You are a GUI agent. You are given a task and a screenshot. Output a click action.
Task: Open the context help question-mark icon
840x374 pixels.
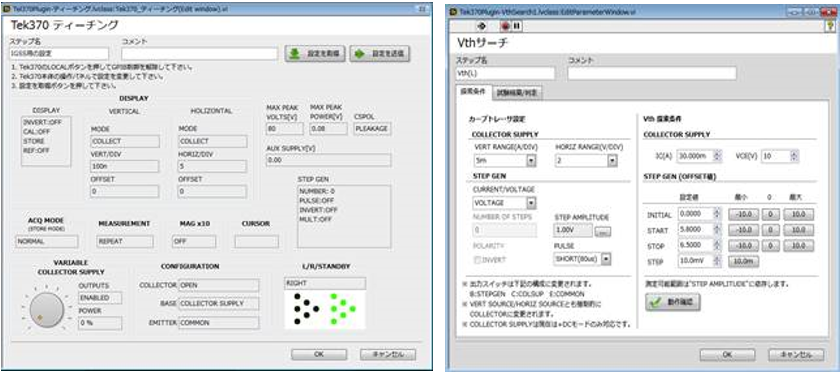click(831, 25)
